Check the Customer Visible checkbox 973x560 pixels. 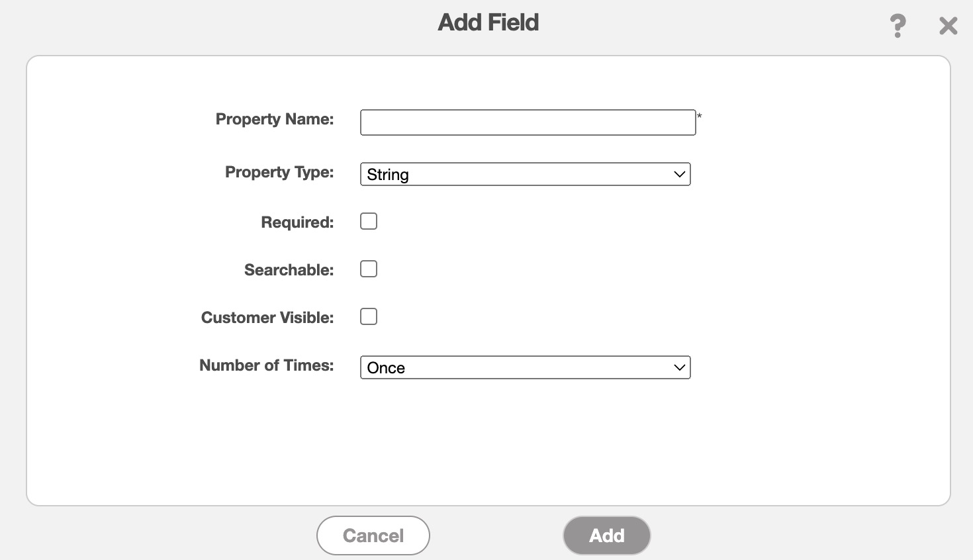369,316
